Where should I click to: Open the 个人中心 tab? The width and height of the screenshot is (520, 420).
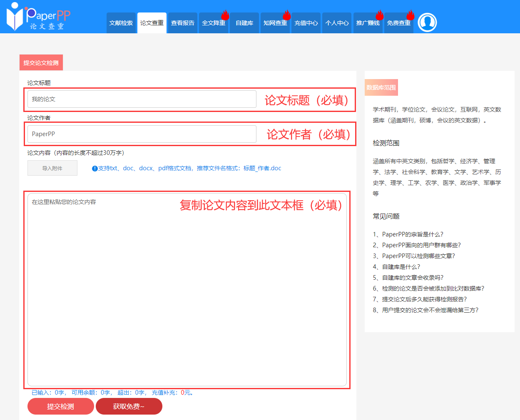point(337,23)
